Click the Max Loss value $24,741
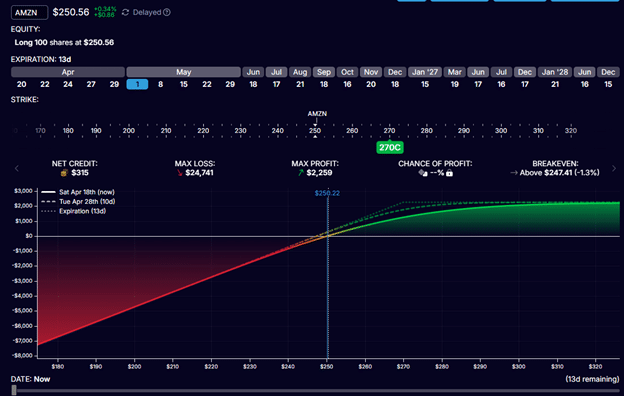 [x=199, y=173]
